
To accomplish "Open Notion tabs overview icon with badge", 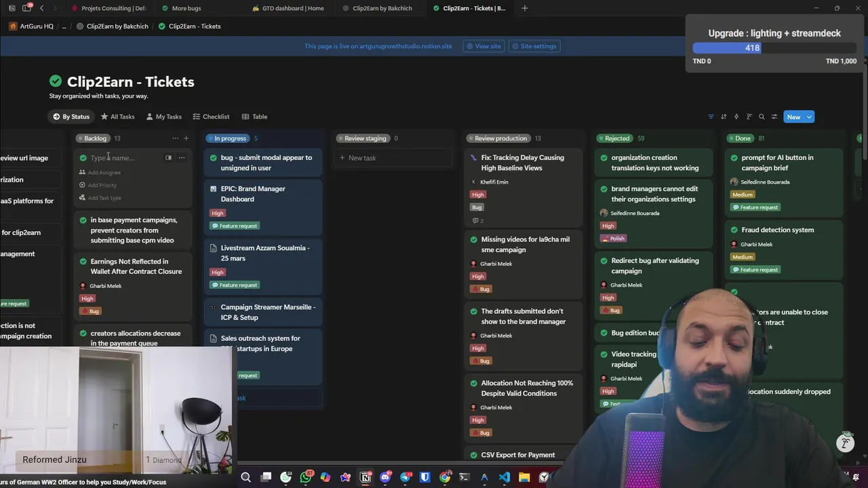I will (27, 8).
